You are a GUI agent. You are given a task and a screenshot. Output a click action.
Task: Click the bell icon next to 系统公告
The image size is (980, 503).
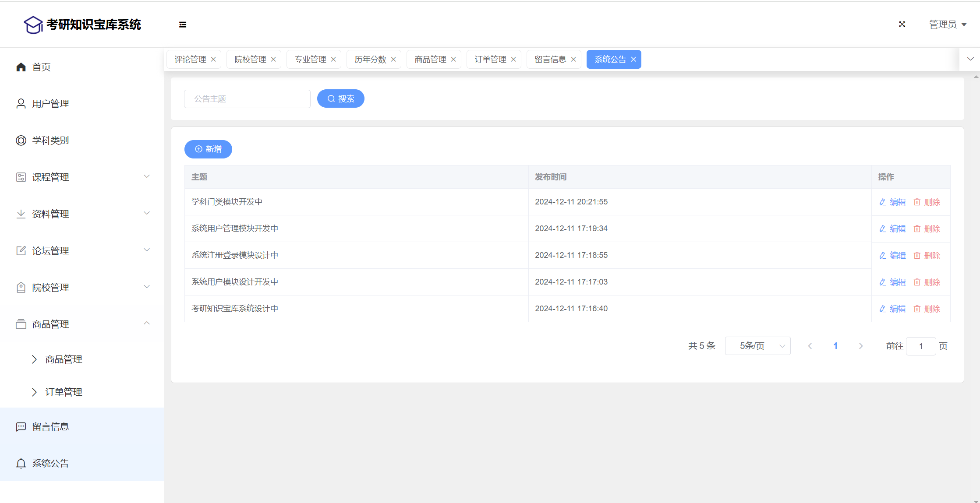(21, 464)
